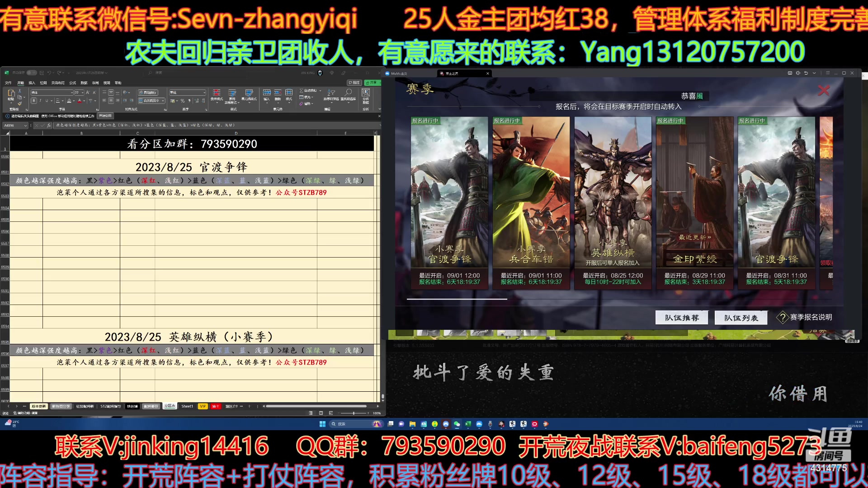Screen dimensions: 868x488
Task: Click the 队伍列表 button
Action: 741,318
